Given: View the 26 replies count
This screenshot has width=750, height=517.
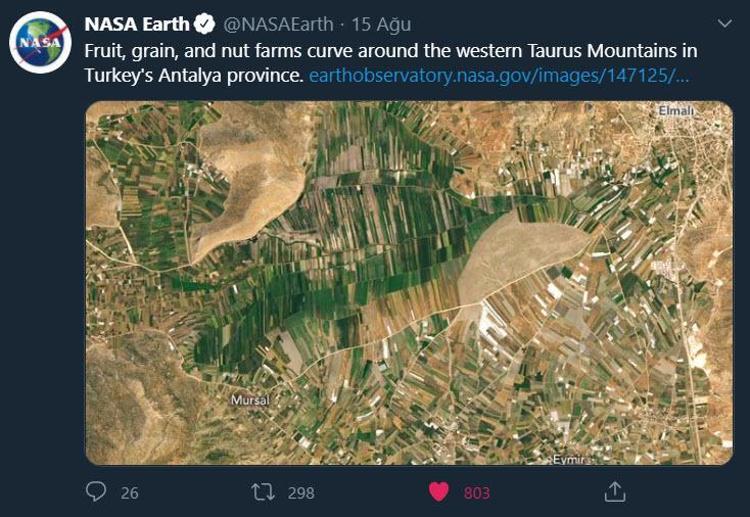Looking at the screenshot, I should [130, 493].
